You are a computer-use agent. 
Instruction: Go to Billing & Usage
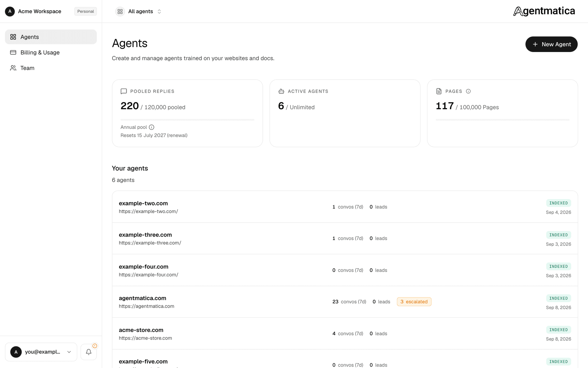coord(51,52)
